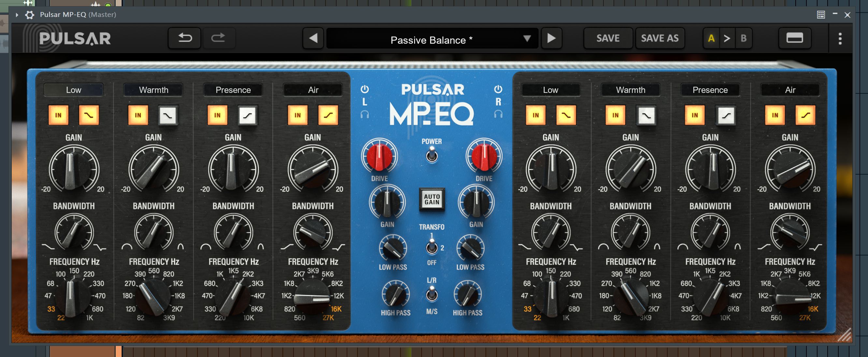868x357 pixels.
Task: Switch TRANSFO selector to position 2
Action: point(431,249)
